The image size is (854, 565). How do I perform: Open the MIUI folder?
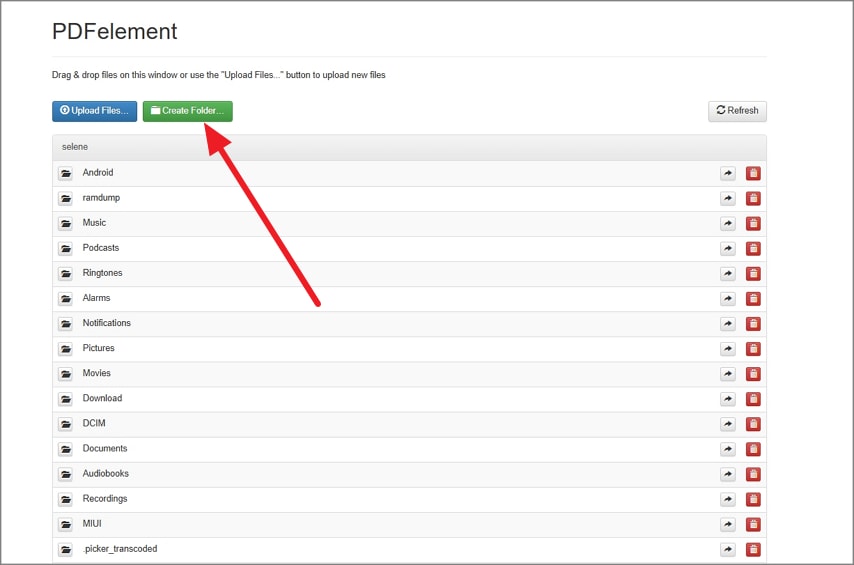click(92, 523)
